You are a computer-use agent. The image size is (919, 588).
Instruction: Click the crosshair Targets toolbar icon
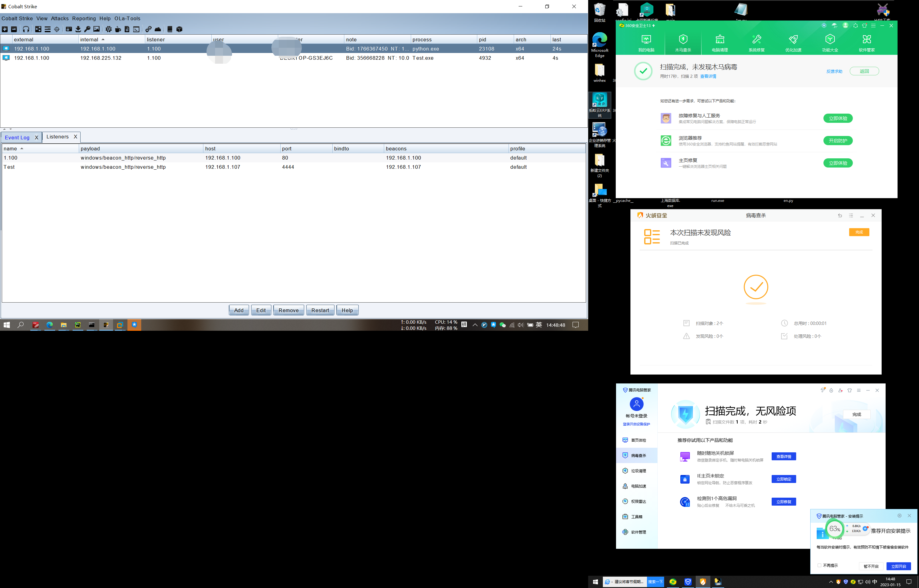(57, 29)
